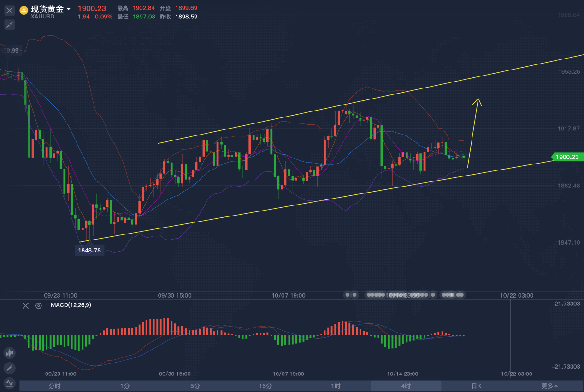Screen dimensions: 584x392
Task: Choose the 5分 interval
Action: click(195, 386)
